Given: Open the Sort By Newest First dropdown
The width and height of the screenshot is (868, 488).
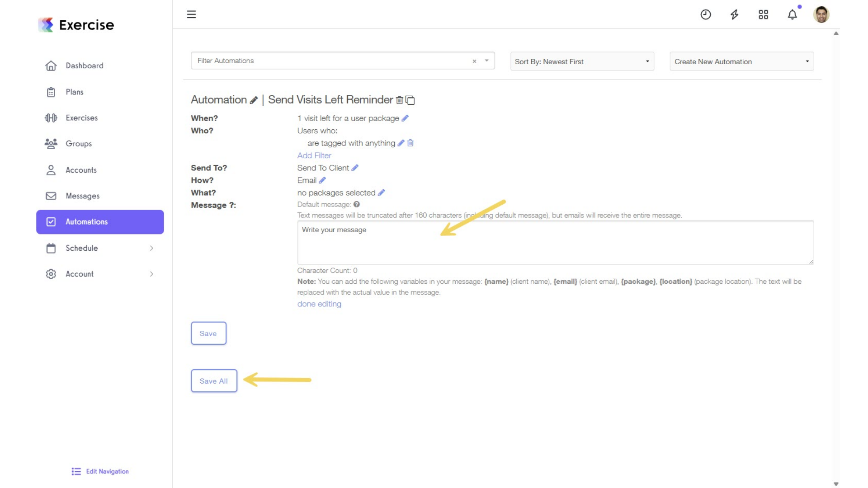Looking at the screenshot, I should [x=582, y=61].
